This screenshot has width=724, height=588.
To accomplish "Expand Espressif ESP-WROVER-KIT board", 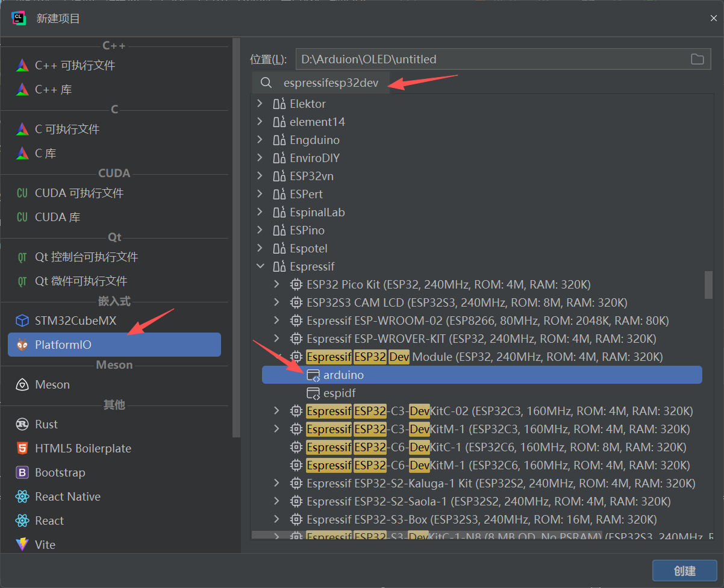I will click(276, 339).
